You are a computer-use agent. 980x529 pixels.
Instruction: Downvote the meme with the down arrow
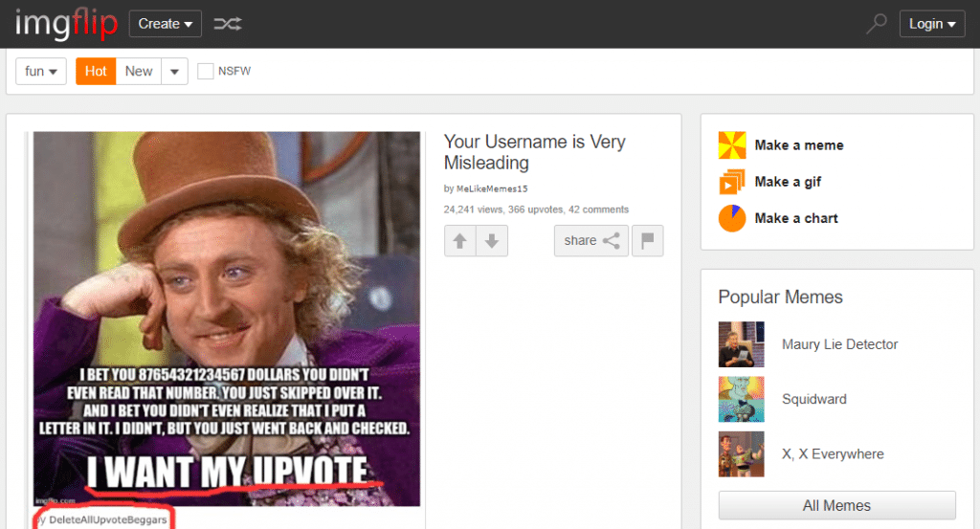coord(492,240)
